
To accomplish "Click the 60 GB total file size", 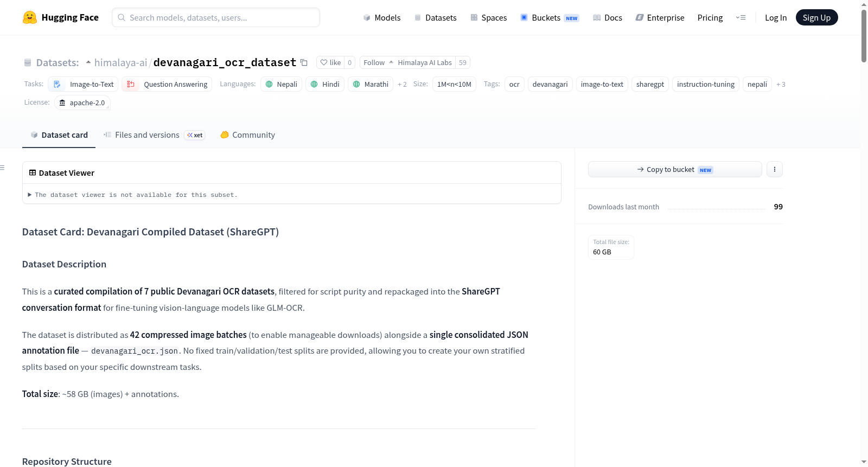I will click(x=602, y=252).
